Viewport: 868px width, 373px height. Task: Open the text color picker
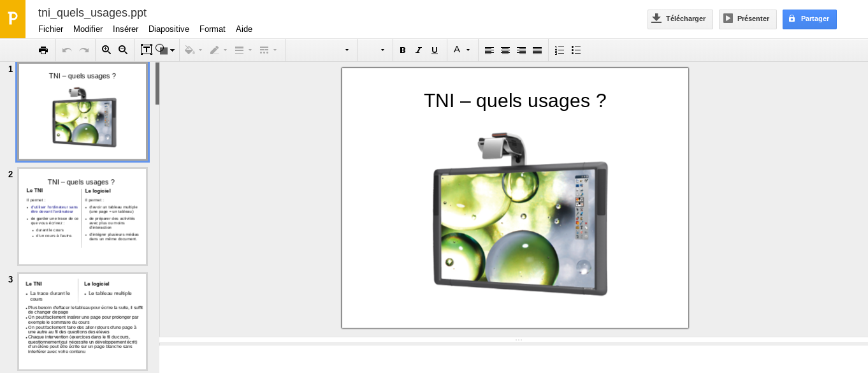tap(461, 50)
